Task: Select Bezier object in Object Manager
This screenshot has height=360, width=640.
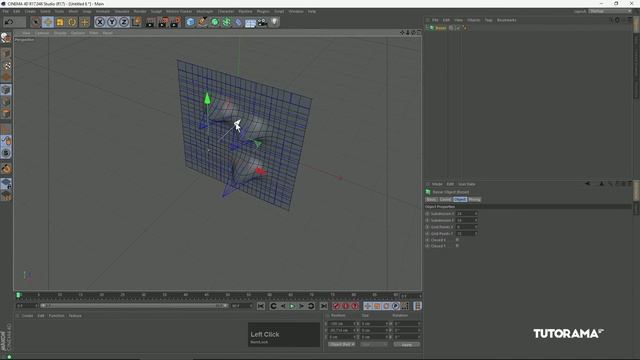Action: pyautogui.click(x=441, y=28)
